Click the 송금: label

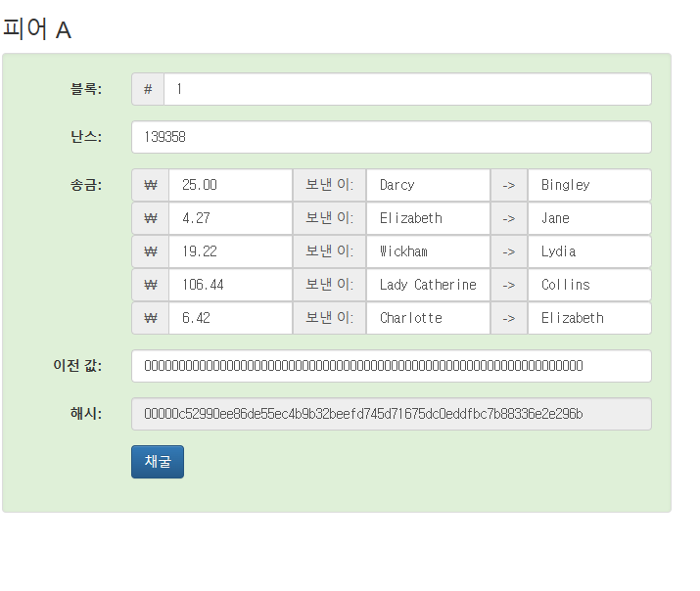click(86, 185)
